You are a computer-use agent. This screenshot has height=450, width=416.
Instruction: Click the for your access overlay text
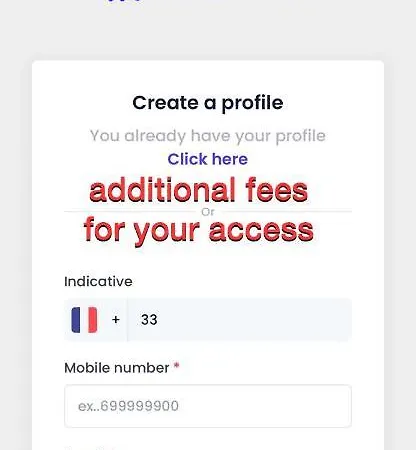click(x=199, y=230)
